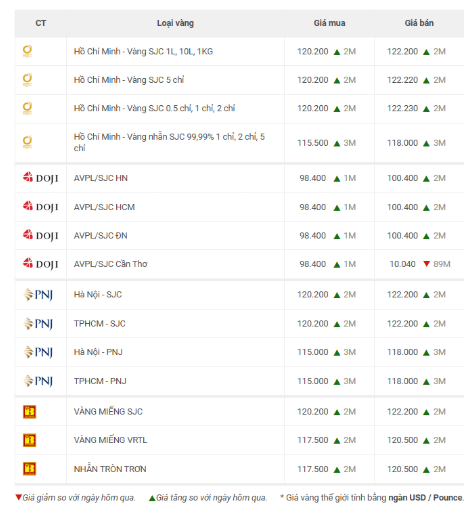Select 'Hồ Chí Minh - Vàng SJC 1L, 10L, 1KG' text
The height and width of the screenshot is (515, 475).
pos(143,51)
